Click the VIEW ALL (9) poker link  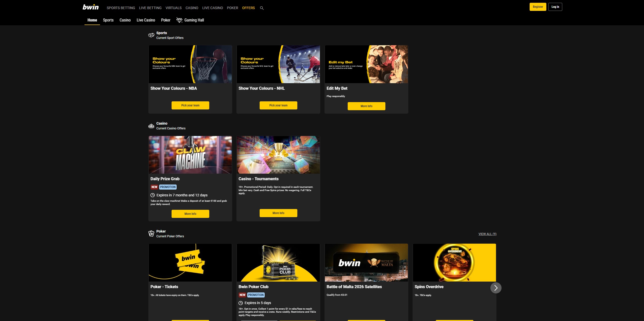[x=487, y=234]
